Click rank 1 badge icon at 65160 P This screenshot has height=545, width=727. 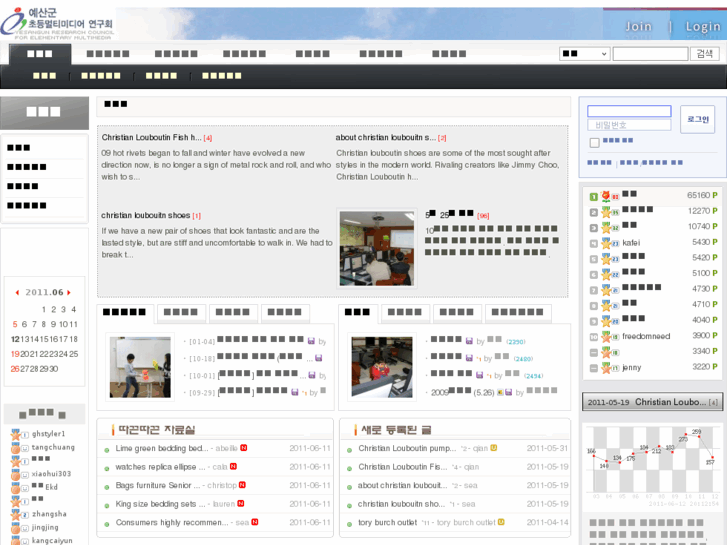pos(593,197)
